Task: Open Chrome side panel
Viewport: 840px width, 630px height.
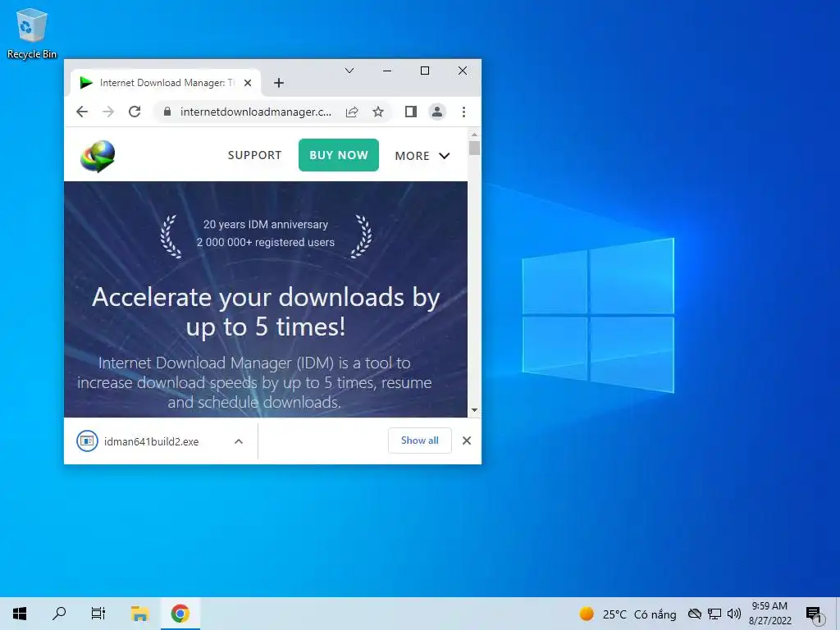Action: 411,112
